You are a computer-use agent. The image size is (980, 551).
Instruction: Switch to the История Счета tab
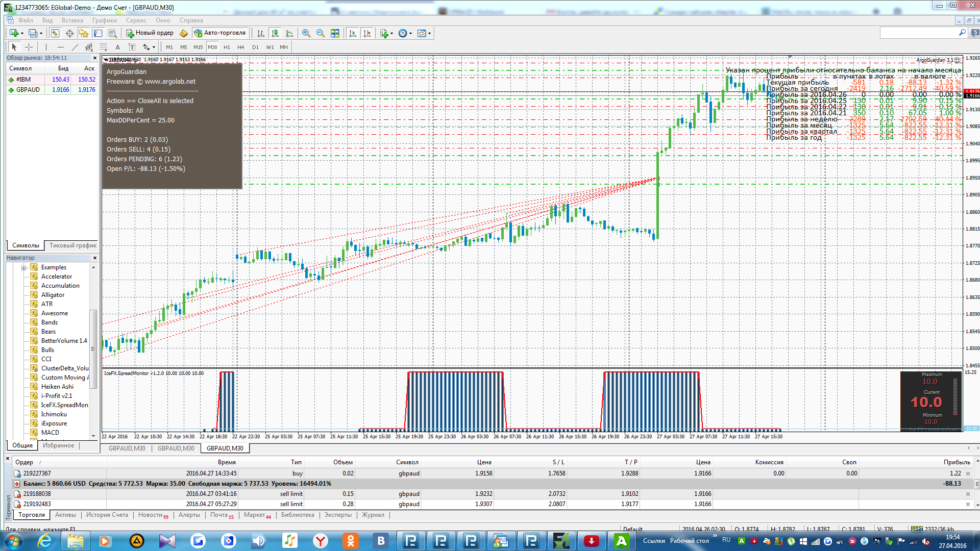107,515
